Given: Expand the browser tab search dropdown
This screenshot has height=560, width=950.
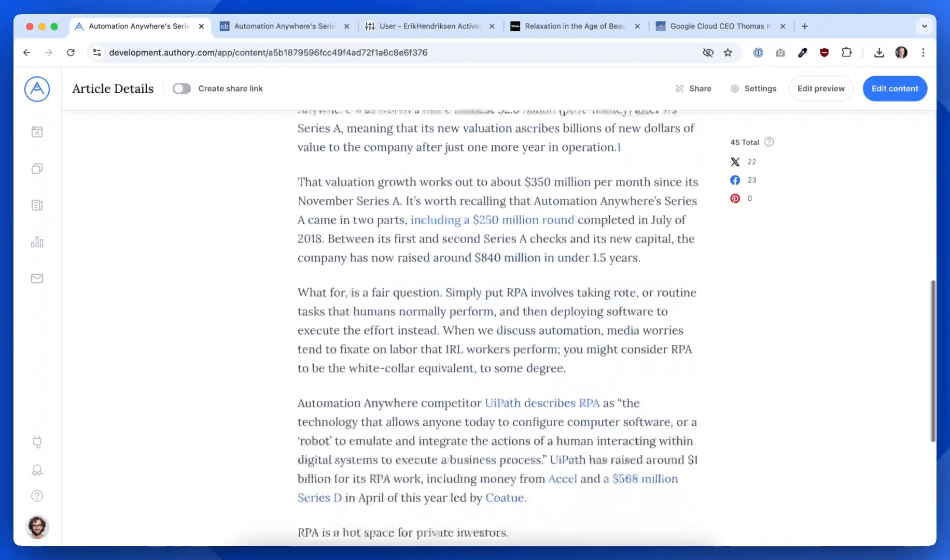Looking at the screenshot, I should coord(924,26).
